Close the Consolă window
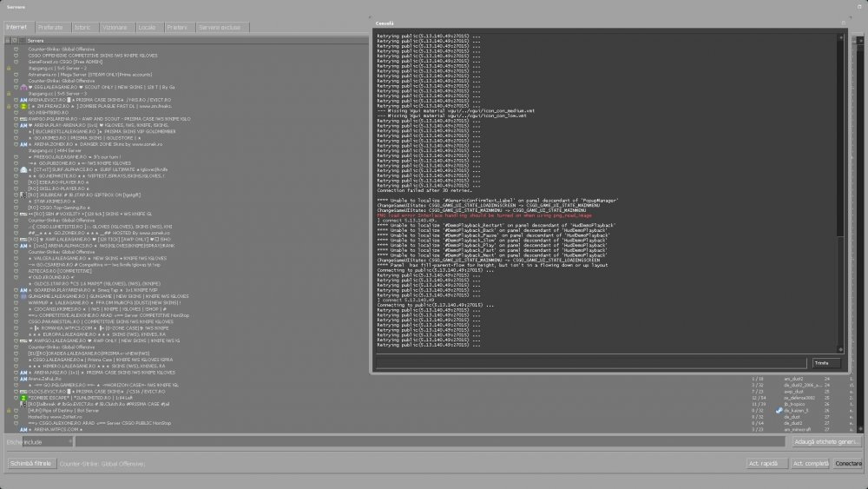868x489 pixels. coord(844,23)
